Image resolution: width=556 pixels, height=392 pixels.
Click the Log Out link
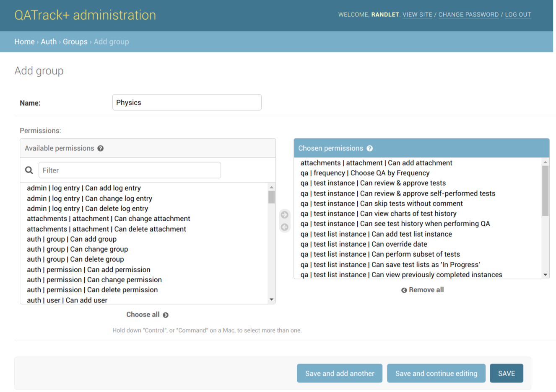coord(518,15)
